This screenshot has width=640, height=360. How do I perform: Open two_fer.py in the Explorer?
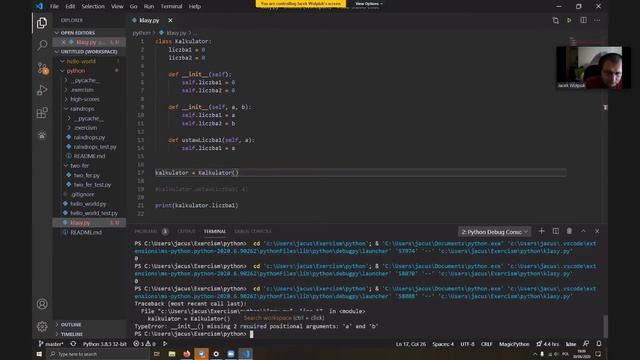coord(87,175)
